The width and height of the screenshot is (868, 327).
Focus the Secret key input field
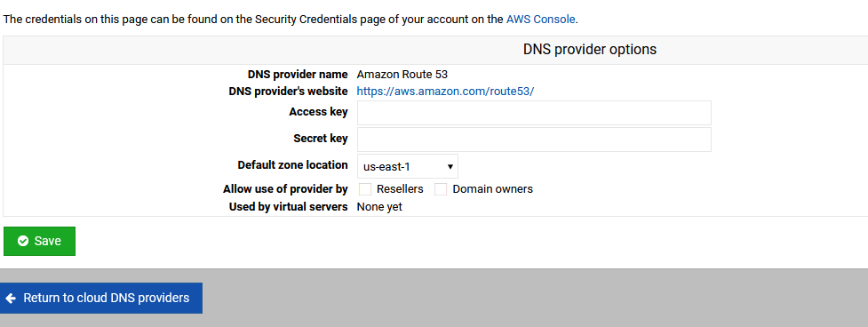coord(534,140)
